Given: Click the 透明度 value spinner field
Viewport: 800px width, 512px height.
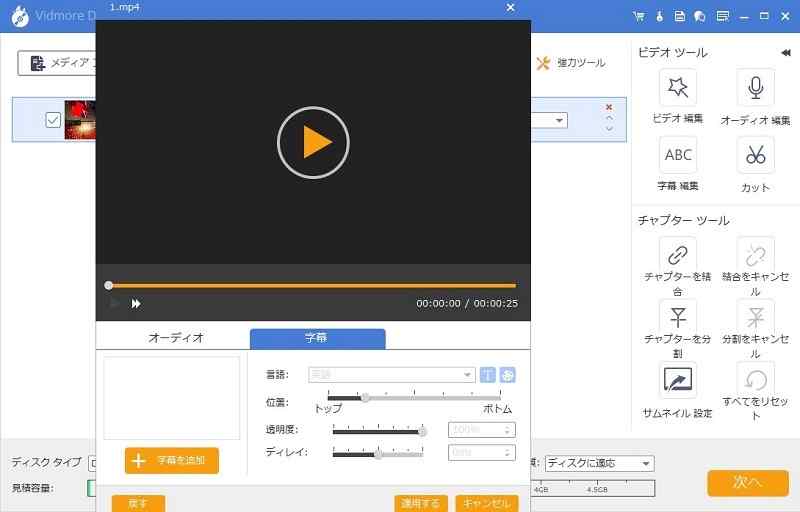Looking at the screenshot, I should click(482, 430).
